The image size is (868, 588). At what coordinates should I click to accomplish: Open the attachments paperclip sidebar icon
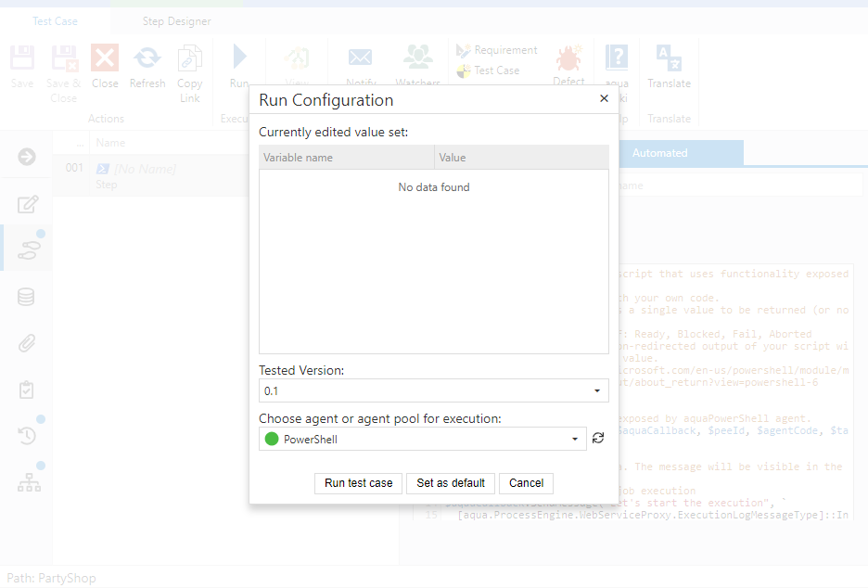tap(27, 344)
